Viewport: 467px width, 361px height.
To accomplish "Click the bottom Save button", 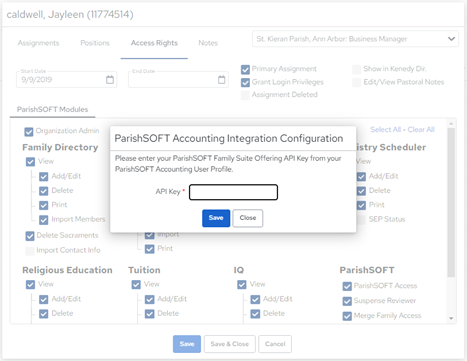I will pos(187,344).
